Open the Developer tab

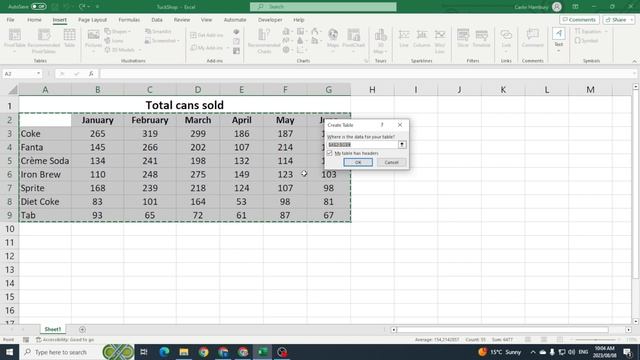(270, 20)
